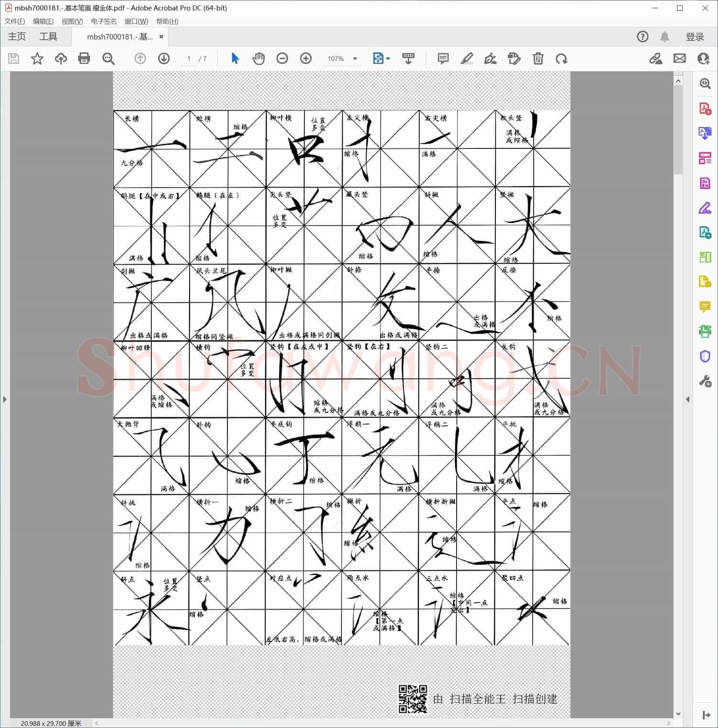Screen dimensions: 718x728
Task: Collapse the right tools pane
Action: [688, 399]
